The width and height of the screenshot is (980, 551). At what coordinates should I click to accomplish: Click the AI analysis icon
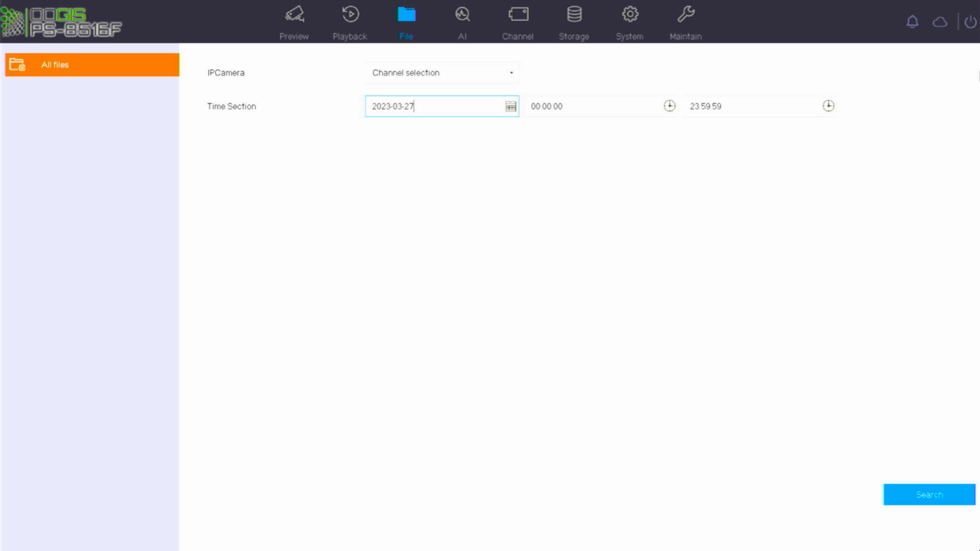(x=462, y=14)
